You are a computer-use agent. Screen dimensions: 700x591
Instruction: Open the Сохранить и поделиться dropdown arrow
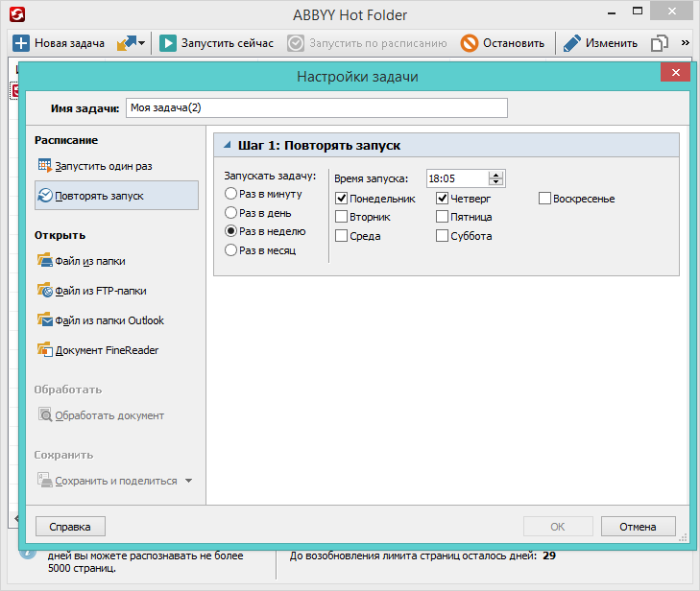point(189,481)
